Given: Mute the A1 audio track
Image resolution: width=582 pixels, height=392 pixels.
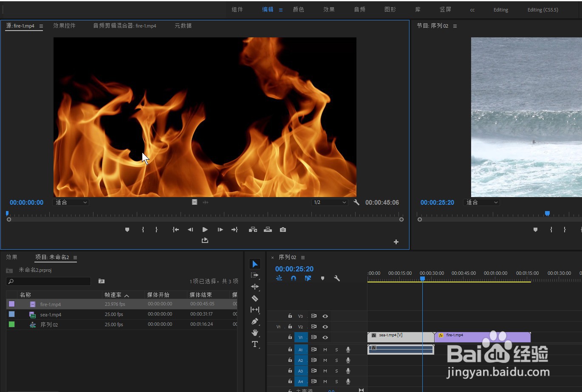Looking at the screenshot, I should point(325,350).
